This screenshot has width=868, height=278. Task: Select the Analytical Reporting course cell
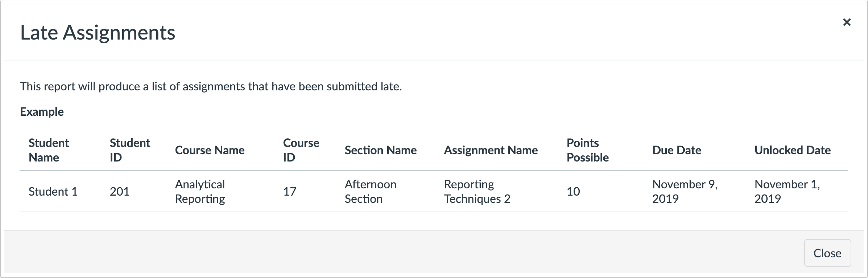(200, 191)
